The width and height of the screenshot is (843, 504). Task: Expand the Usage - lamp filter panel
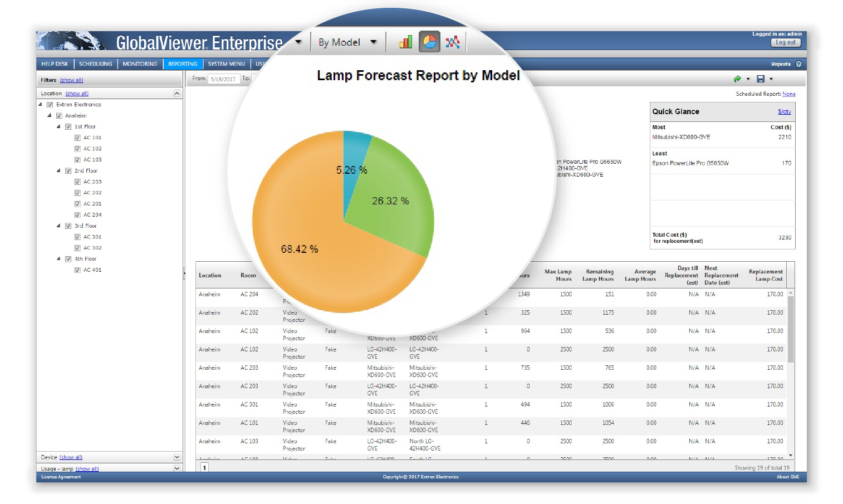(177, 468)
